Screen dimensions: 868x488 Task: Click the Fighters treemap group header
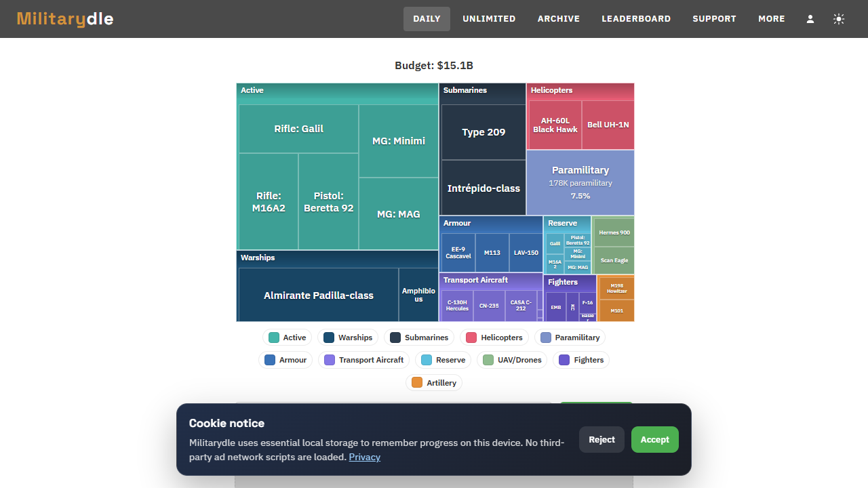pos(570,282)
